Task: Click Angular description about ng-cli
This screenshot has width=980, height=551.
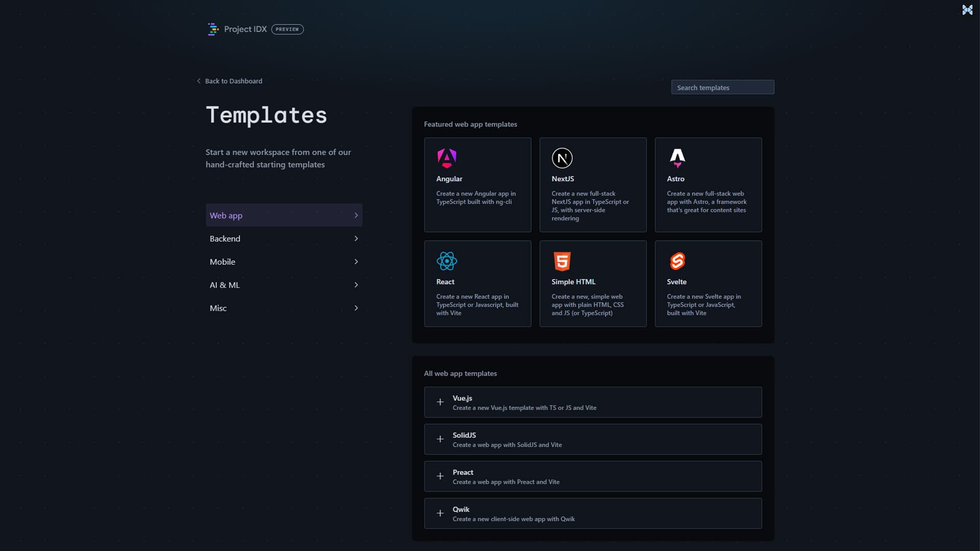Action: click(x=476, y=197)
